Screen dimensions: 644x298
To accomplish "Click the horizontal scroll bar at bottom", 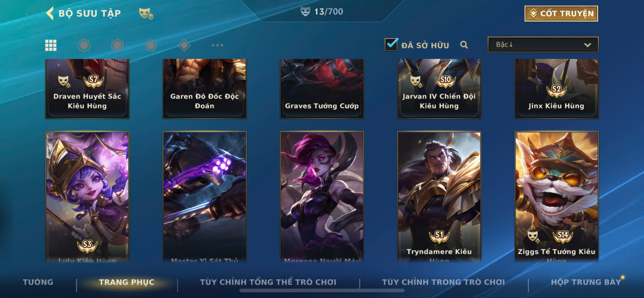I will point(322,291).
